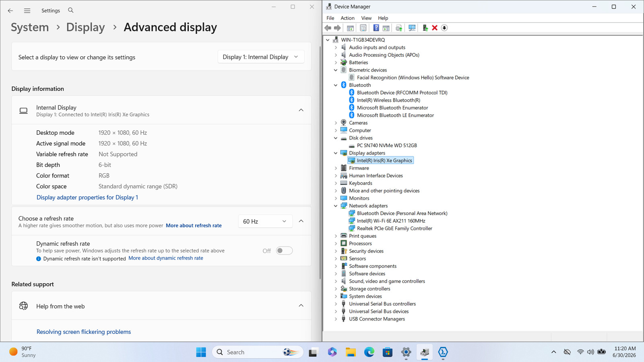This screenshot has height=362, width=644.
Task: Click the red X Uninstall device icon
Action: coord(435,28)
